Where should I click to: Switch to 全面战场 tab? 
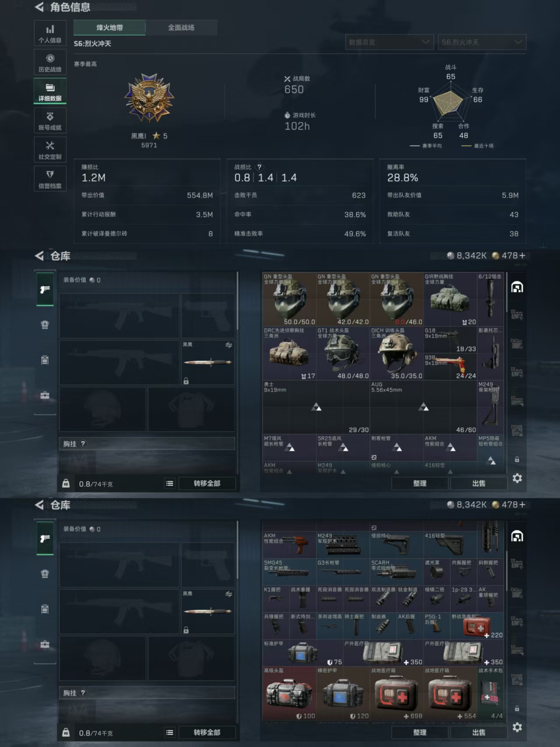181,28
